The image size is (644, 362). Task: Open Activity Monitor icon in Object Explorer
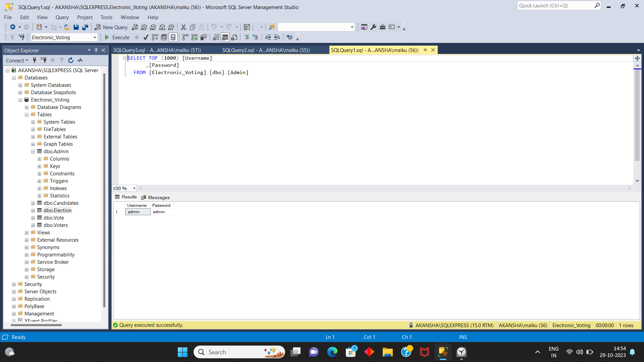[80, 60]
